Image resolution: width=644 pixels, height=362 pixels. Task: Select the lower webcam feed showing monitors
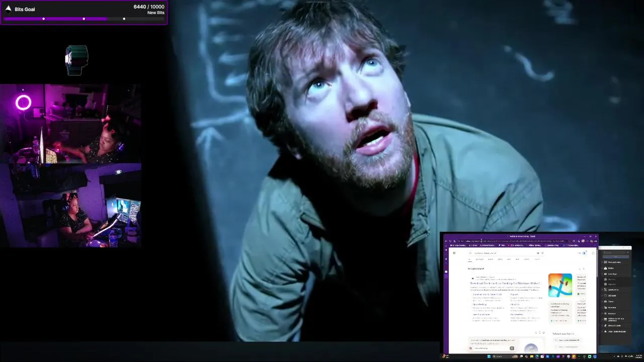(x=70, y=206)
